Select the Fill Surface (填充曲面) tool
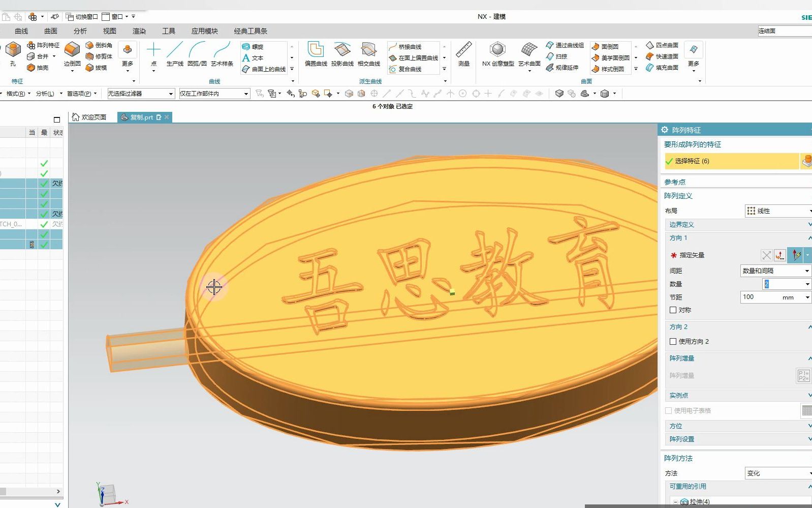This screenshot has height=508, width=812. point(662,68)
